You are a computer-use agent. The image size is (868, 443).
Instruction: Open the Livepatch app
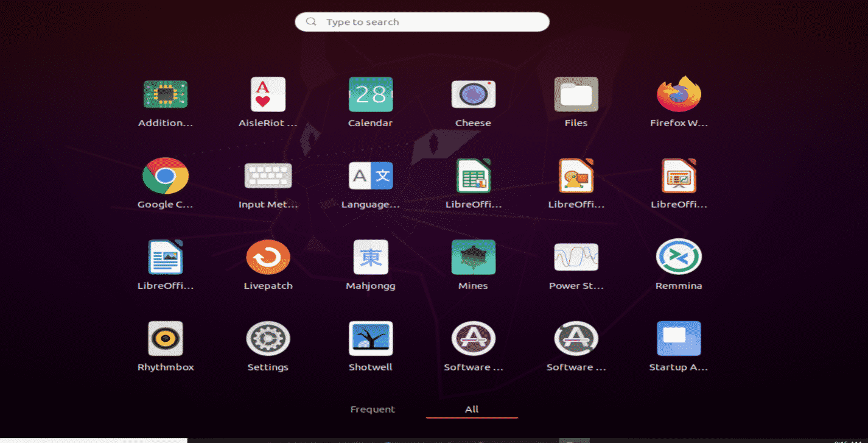[268, 257]
